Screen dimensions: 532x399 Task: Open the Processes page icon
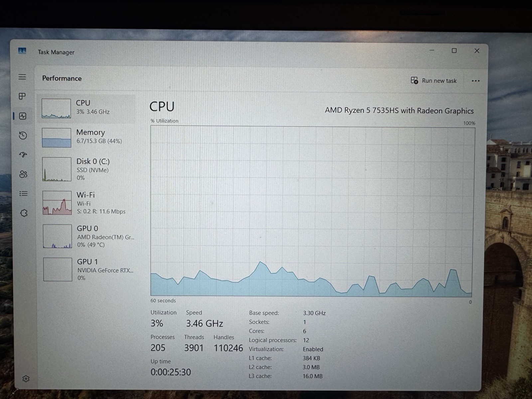22,96
